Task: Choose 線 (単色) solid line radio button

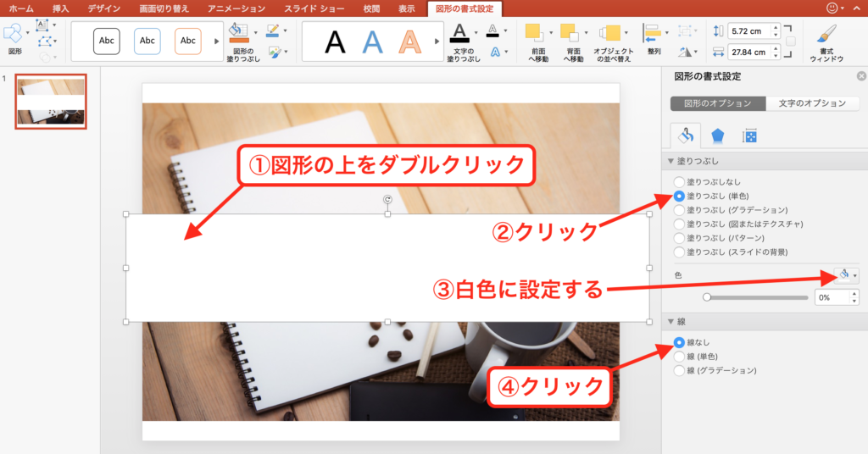Action: tap(678, 357)
